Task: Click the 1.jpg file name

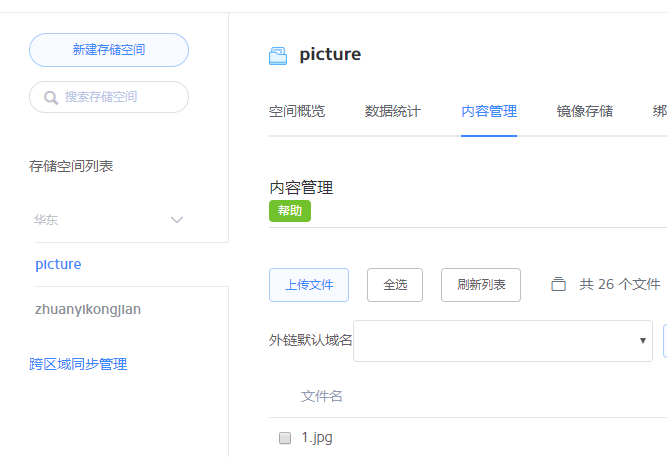Action: [317, 437]
